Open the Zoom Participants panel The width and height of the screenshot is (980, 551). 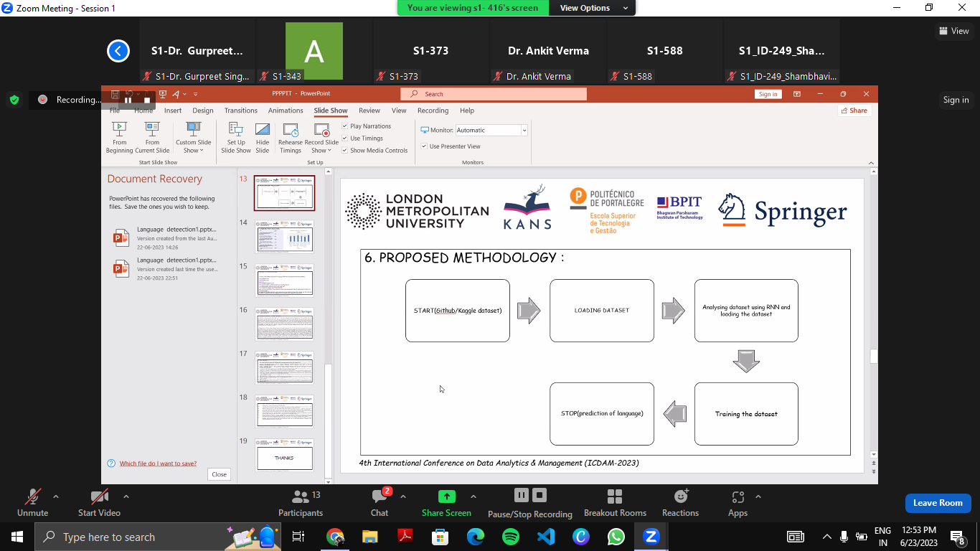(301, 503)
